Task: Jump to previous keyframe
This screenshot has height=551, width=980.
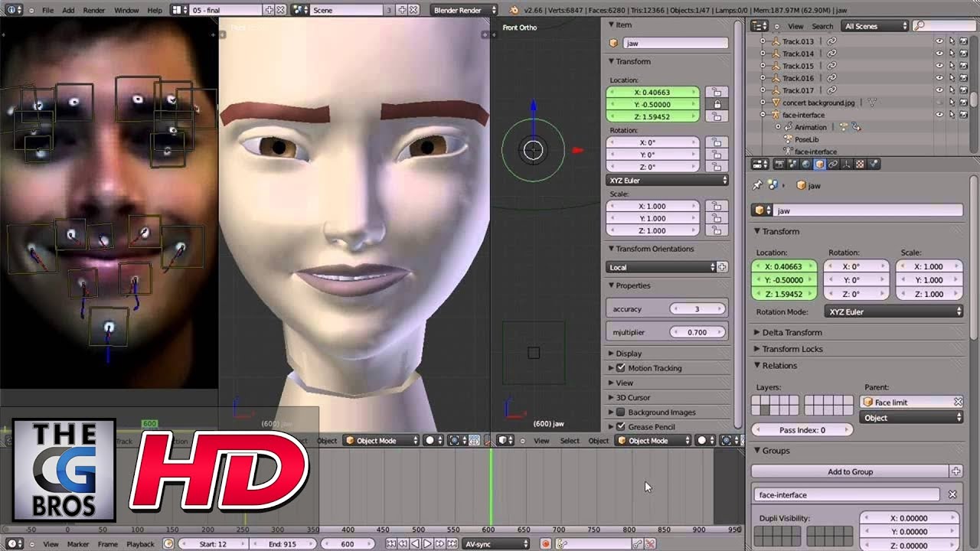Action: [x=402, y=544]
